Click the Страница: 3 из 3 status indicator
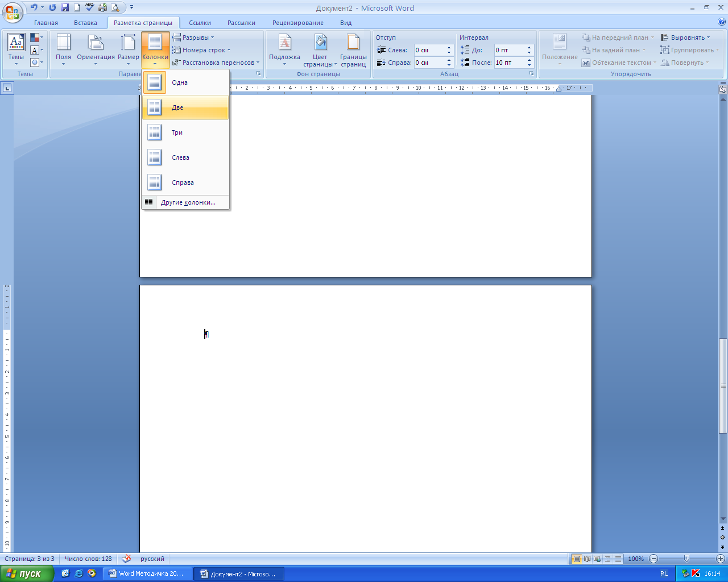Screen dimensions: 728x582 point(30,559)
